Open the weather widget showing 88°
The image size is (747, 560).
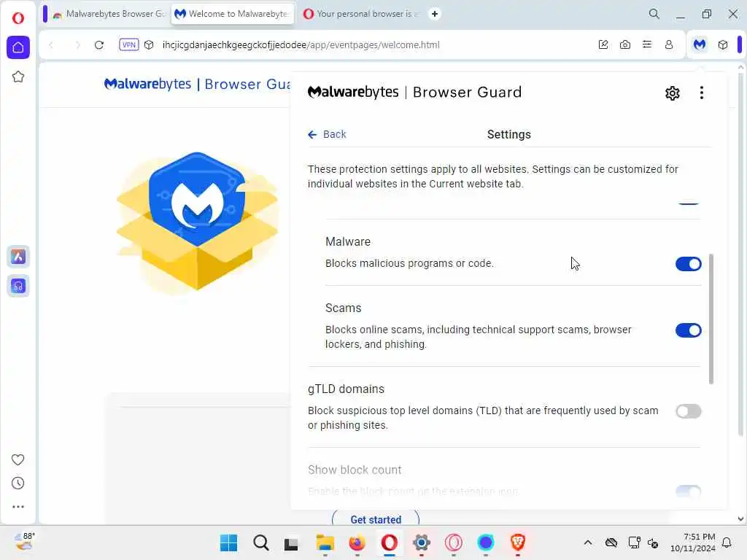24,542
